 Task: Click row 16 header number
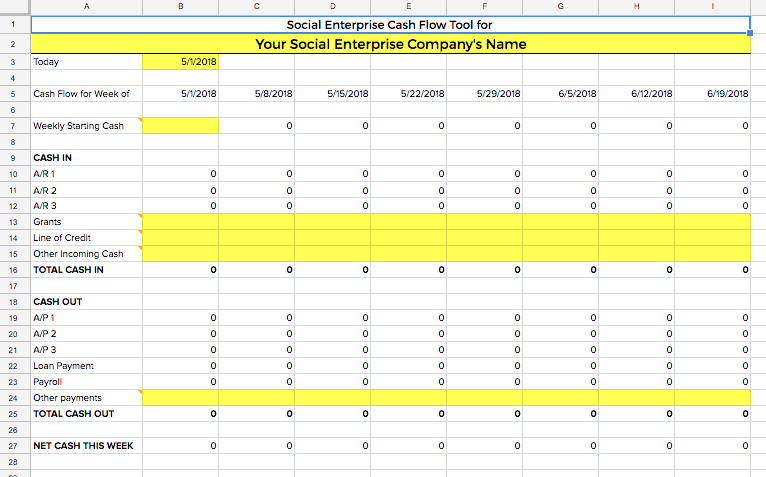click(13, 270)
